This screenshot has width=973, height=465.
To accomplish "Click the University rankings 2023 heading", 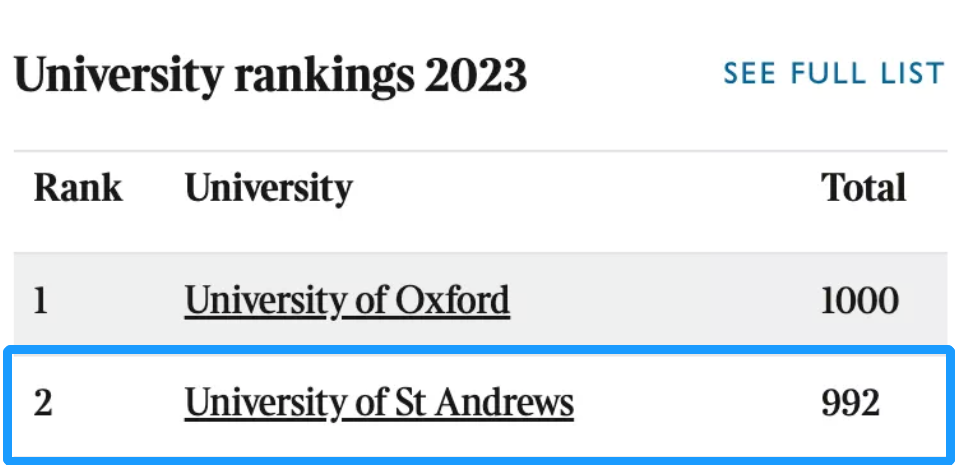I will coord(270,76).
